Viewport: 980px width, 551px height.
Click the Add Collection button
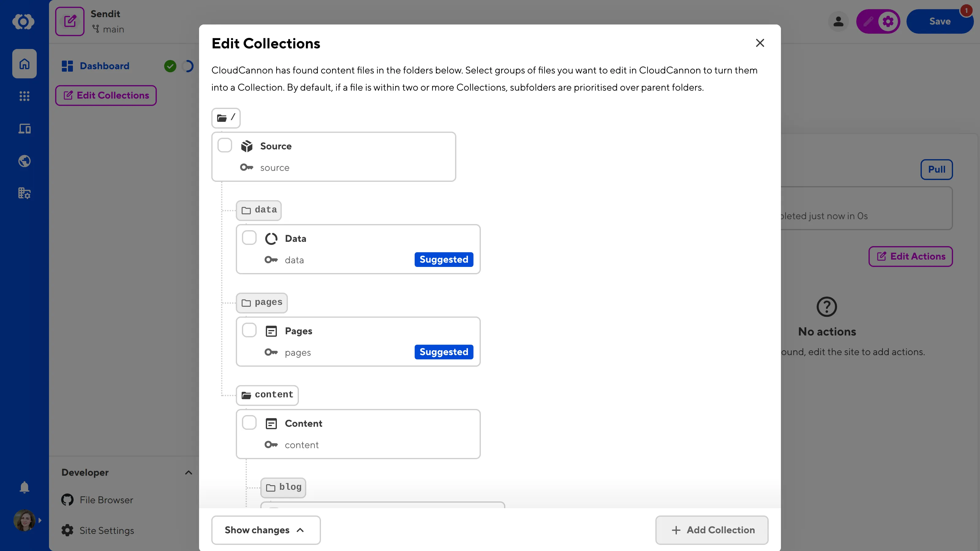pos(712,530)
